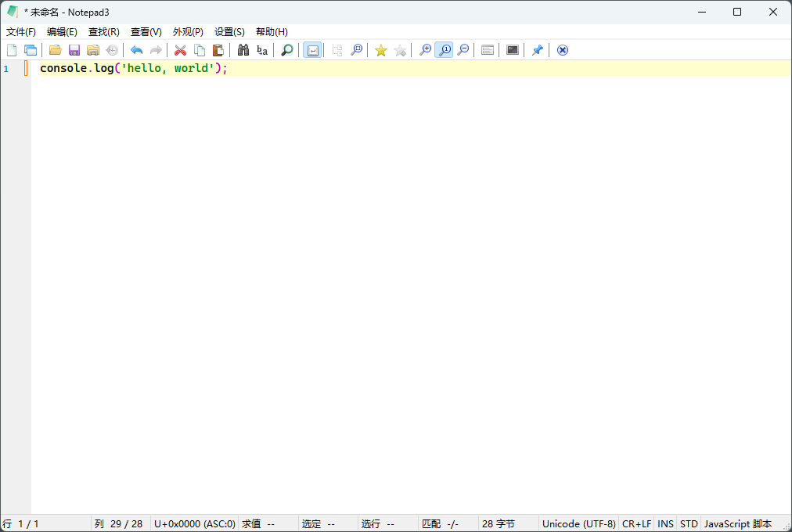Open the 查看(V) menu
792x532 pixels.
coord(146,32)
